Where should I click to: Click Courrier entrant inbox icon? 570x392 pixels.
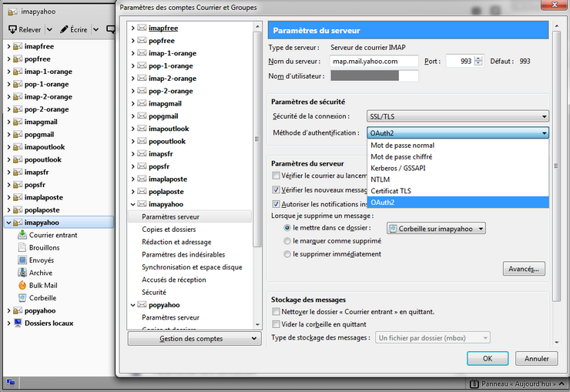coord(22,235)
